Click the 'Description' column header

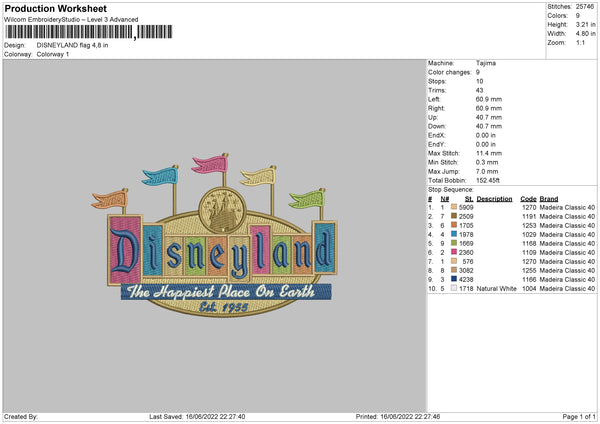click(x=494, y=199)
